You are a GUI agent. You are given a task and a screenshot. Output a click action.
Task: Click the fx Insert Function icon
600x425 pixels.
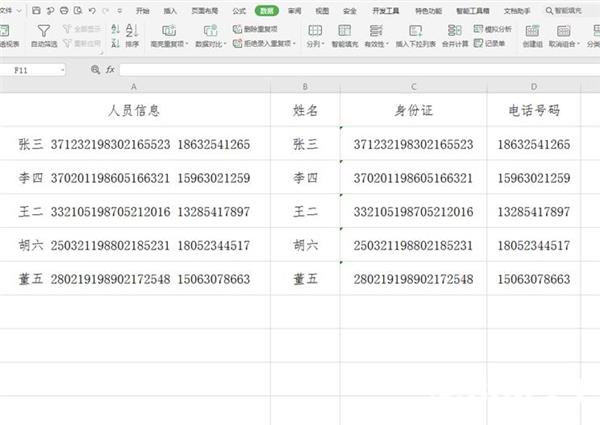110,70
